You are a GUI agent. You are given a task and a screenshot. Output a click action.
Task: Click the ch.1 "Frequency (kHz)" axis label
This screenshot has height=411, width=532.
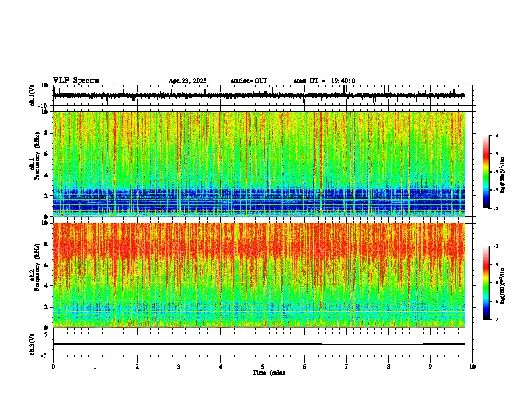(x=37, y=156)
